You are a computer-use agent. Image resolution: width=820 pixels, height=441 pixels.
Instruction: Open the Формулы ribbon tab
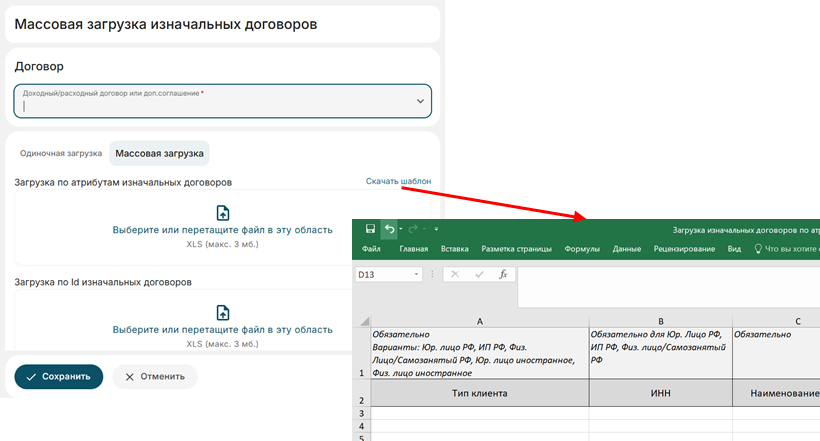[x=582, y=249]
